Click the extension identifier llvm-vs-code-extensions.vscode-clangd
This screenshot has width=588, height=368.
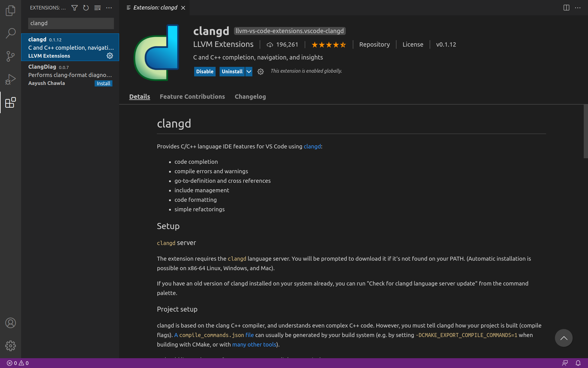(290, 31)
